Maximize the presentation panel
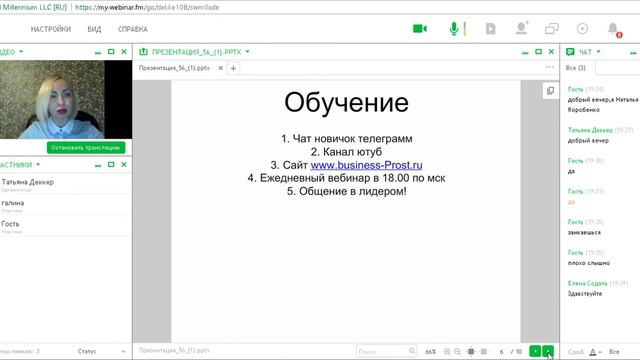 [538, 52]
